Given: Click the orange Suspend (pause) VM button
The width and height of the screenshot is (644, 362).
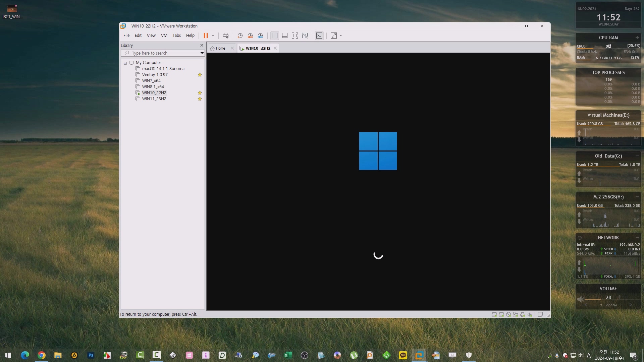Looking at the screenshot, I should click(206, 36).
